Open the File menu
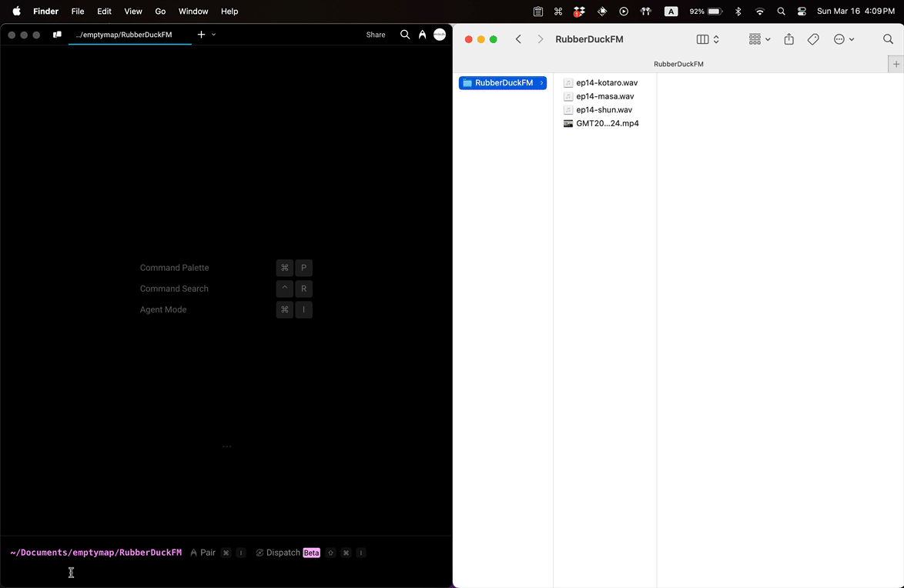The width and height of the screenshot is (904, 588). (77, 11)
